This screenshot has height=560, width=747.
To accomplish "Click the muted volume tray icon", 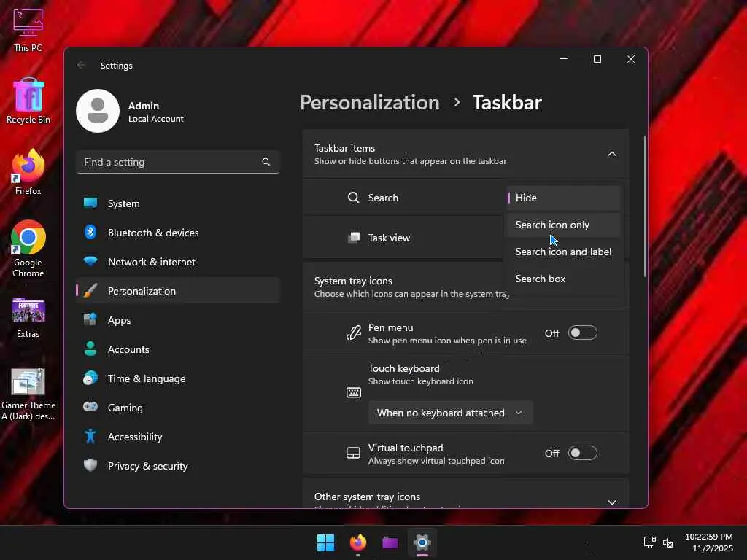I will [668, 542].
